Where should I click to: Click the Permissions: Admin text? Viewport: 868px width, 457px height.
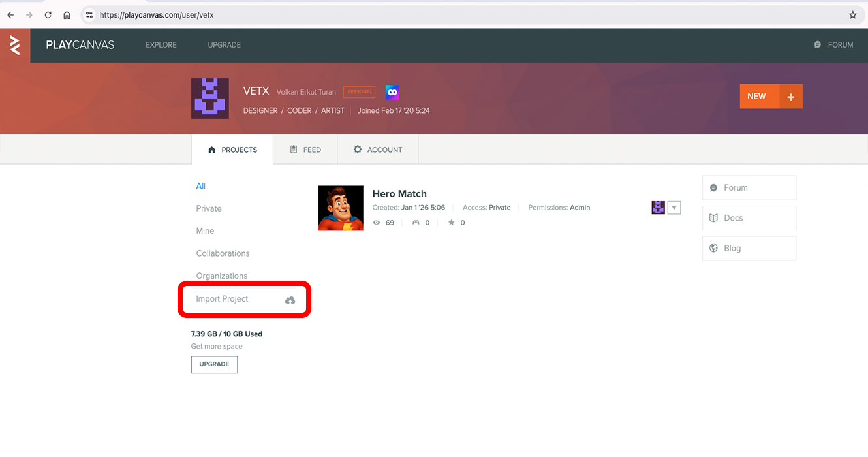[x=559, y=208]
